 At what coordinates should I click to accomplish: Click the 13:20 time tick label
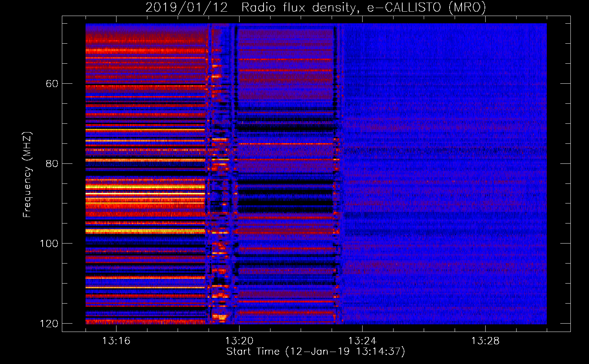click(x=239, y=341)
